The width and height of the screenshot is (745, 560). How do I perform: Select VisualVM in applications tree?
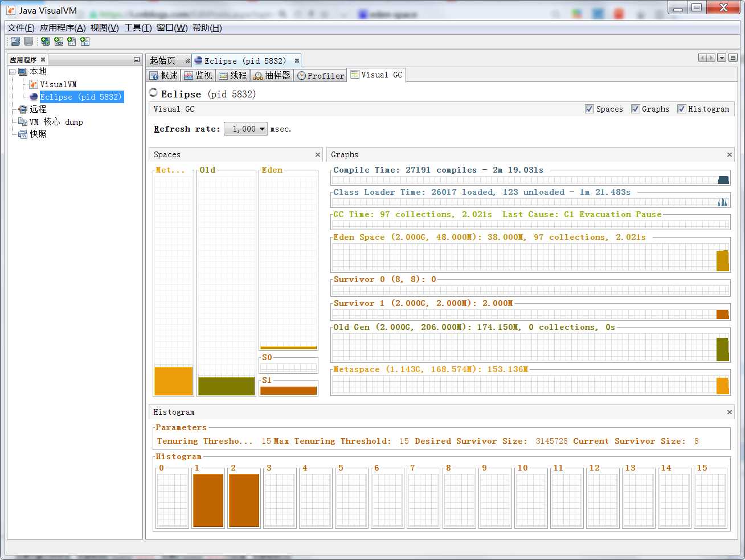pyautogui.click(x=58, y=84)
